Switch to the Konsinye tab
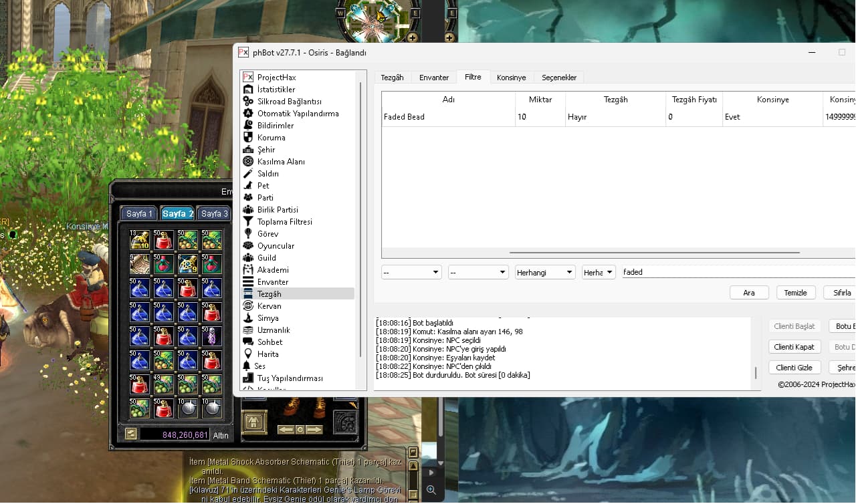The height and width of the screenshot is (504, 856). [511, 78]
